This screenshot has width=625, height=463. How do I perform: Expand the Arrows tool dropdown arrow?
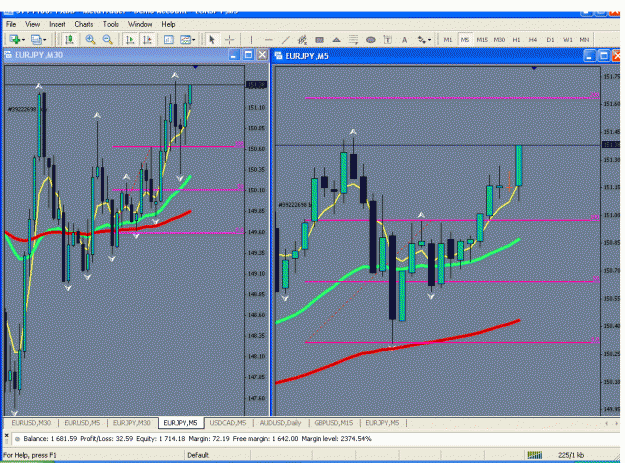click(x=429, y=39)
